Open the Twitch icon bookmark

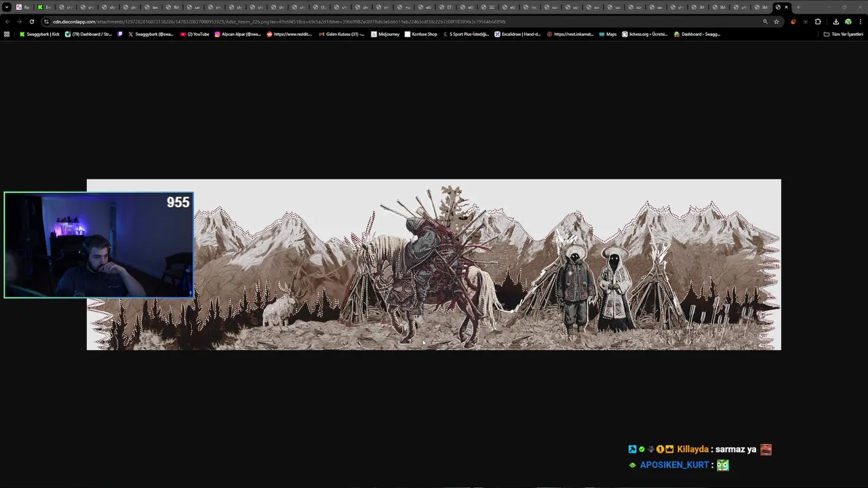(120, 34)
